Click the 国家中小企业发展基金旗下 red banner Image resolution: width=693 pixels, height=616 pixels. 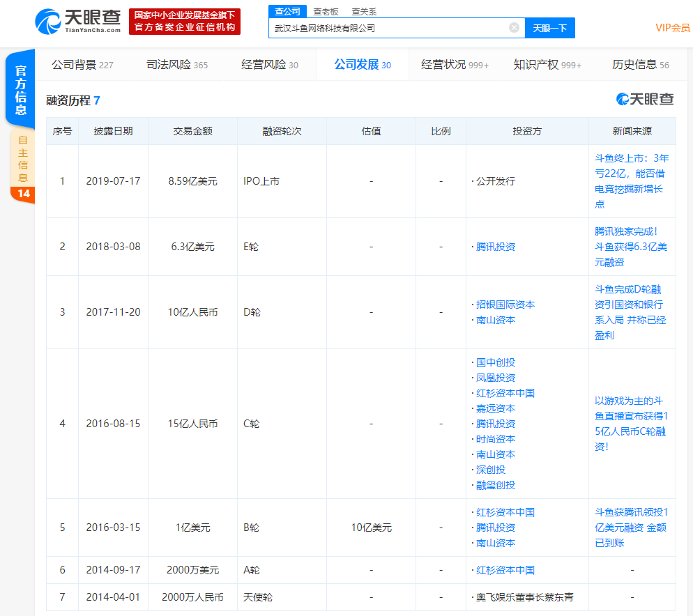185,21
